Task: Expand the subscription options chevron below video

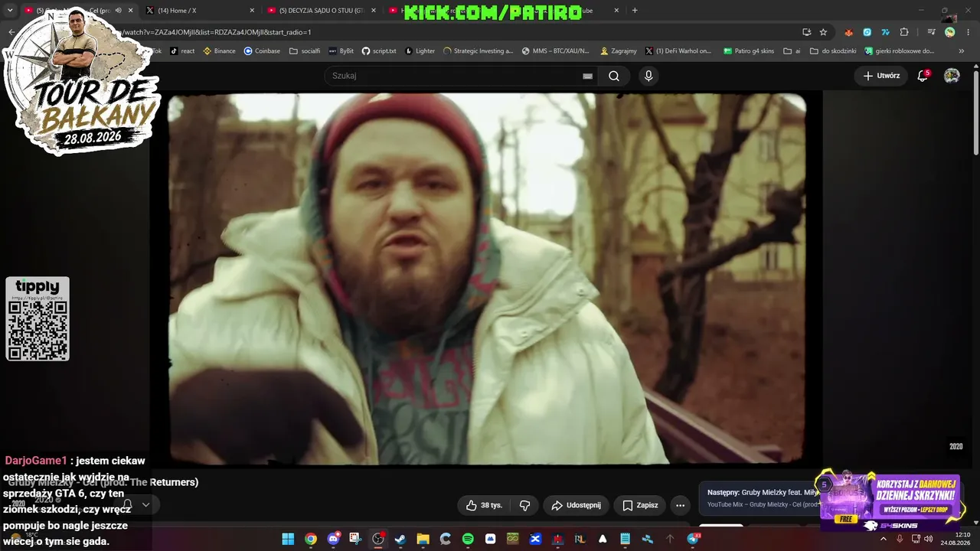Action: click(x=145, y=504)
